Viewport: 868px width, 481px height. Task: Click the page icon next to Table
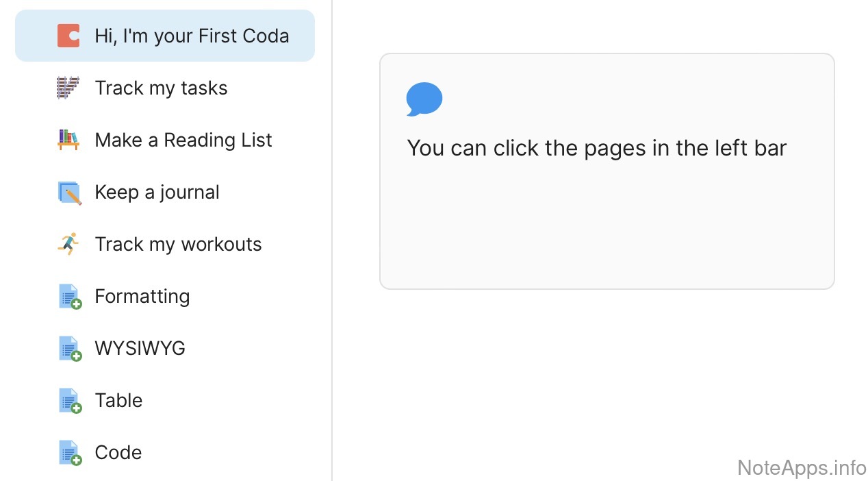69,401
